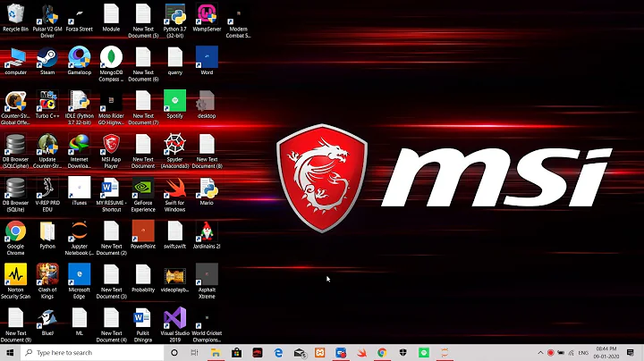Select the Google Chrome desktop icon
Screen dimensions: 644x361
pos(15,238)
